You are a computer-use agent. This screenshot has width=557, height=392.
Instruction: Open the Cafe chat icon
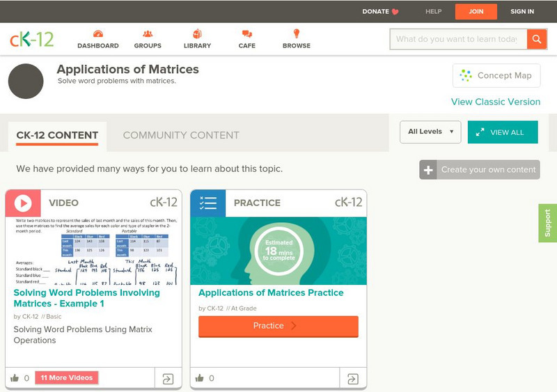click(x=246, y=34)
